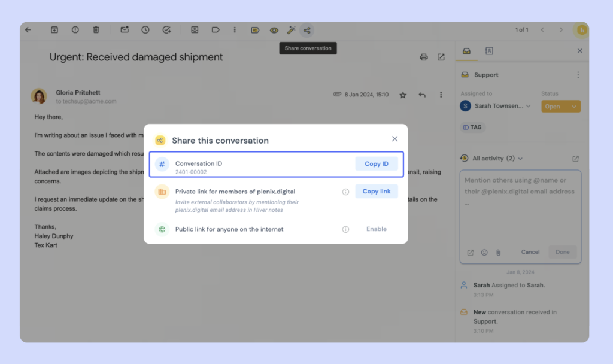
Task: Select the Share conversation icon
Action: 307,30
